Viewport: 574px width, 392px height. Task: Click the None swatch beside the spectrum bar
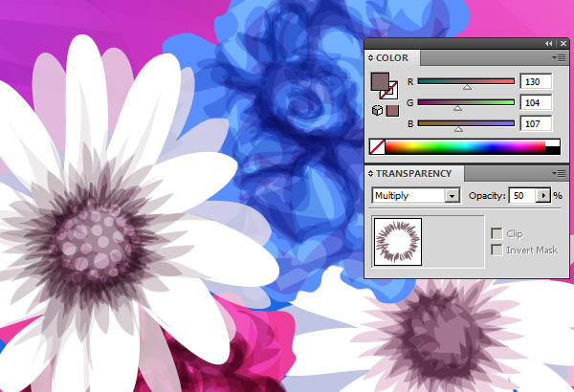pyautogui.click(x=377, y=146)
